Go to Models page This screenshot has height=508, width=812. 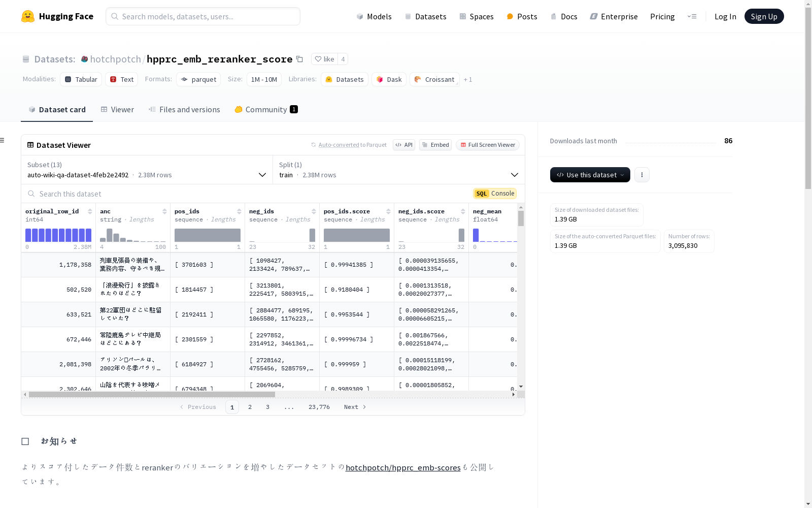pyautogui.click(x=374, y=16)
